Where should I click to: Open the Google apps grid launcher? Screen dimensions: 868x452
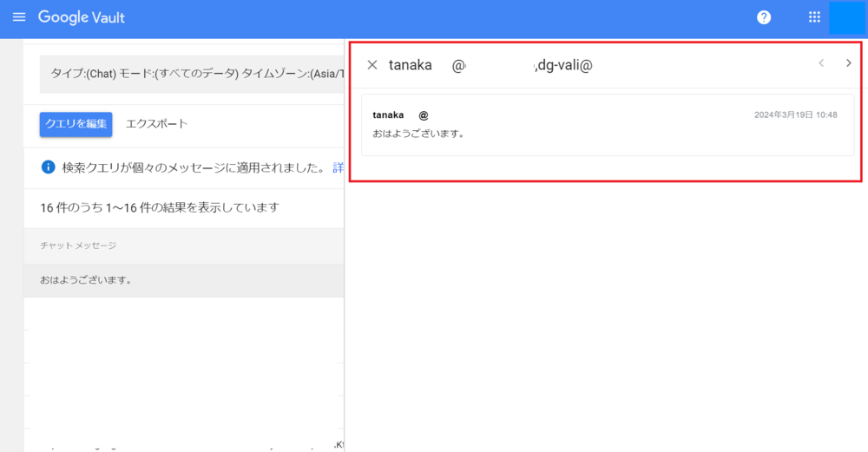pos(814,17)
